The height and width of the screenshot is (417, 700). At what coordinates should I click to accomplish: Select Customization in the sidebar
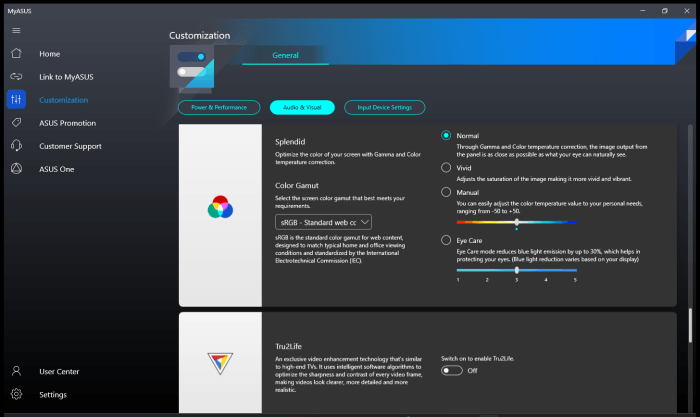pos(63,100)
